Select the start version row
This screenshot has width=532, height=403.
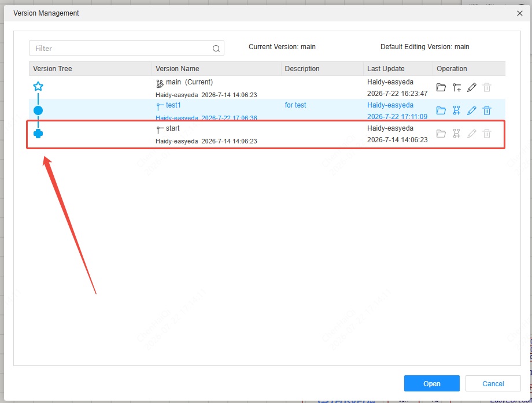[x=267, y=134]
